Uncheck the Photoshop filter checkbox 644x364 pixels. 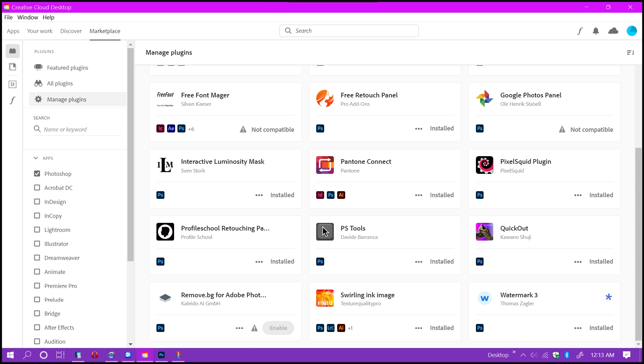click(37, 173)
